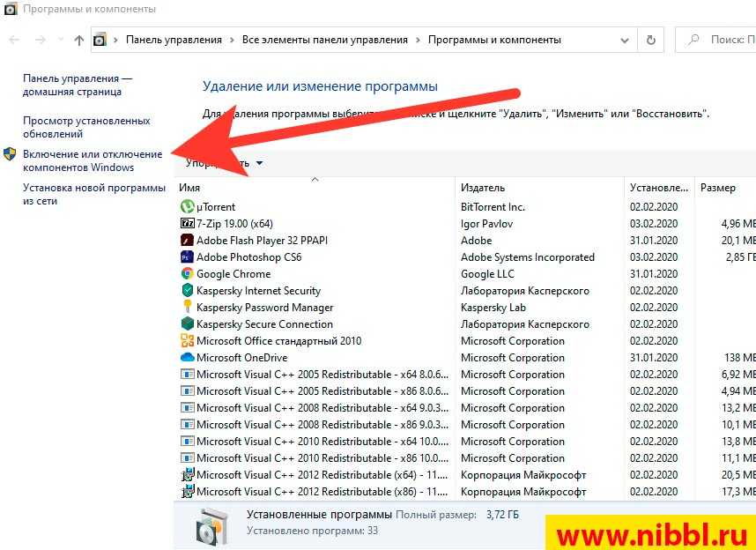The image size is (756, 550).
Task: Refresh the programs list
Action: pyautogui.click(x=651, y=40)
